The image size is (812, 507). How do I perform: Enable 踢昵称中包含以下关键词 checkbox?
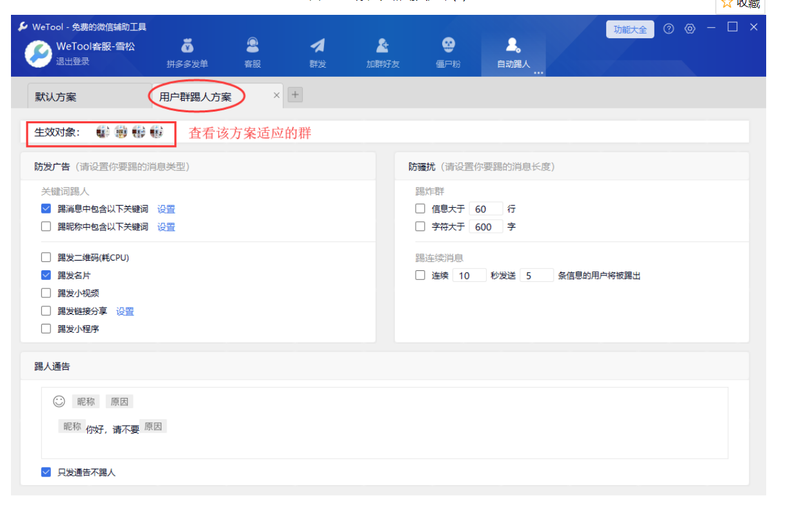coord(46,226)
